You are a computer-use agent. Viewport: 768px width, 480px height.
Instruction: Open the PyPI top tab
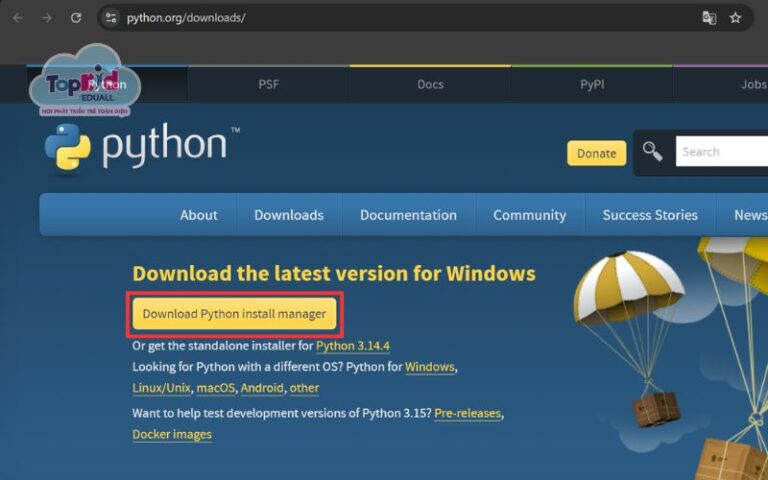pos(592,84)
